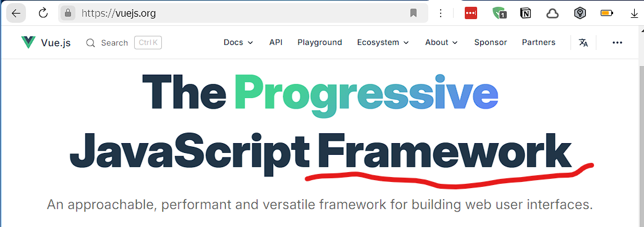Image resolution: width=644 pixels, height=227 pixels.
Task: Reload the page with the refresh icon
Action: coord(43,14)
